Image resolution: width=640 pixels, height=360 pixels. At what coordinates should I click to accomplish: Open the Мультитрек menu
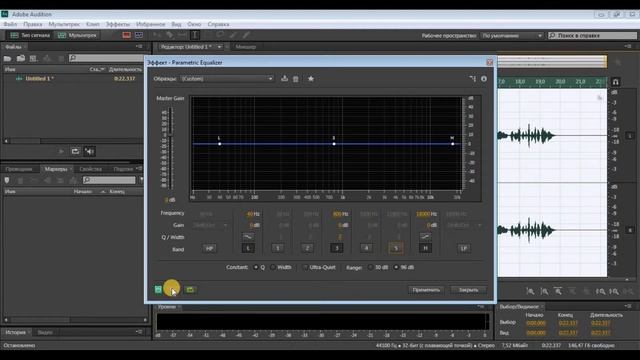64,24
